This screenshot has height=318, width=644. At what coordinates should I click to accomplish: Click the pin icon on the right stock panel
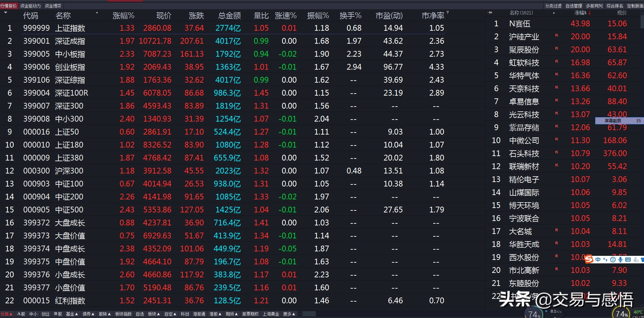(x=490, y=12)
